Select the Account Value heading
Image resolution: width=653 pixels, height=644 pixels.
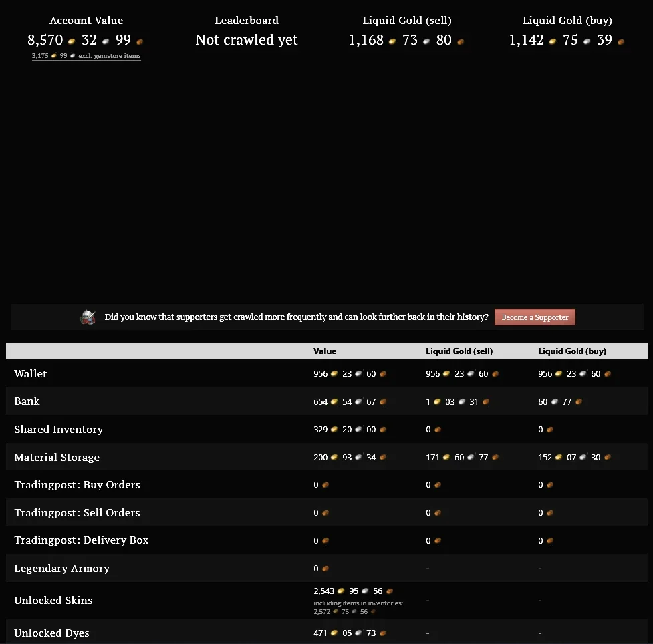click(86, 21)
